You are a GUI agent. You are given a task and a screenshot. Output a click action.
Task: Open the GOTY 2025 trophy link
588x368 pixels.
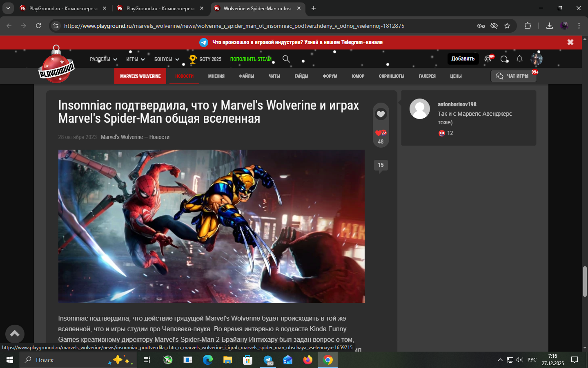point(205,59)
